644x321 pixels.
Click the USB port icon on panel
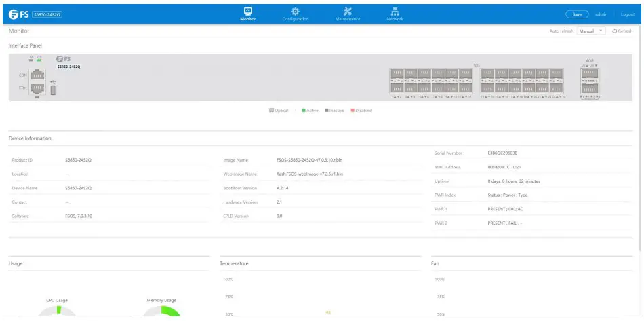point(53,88)
